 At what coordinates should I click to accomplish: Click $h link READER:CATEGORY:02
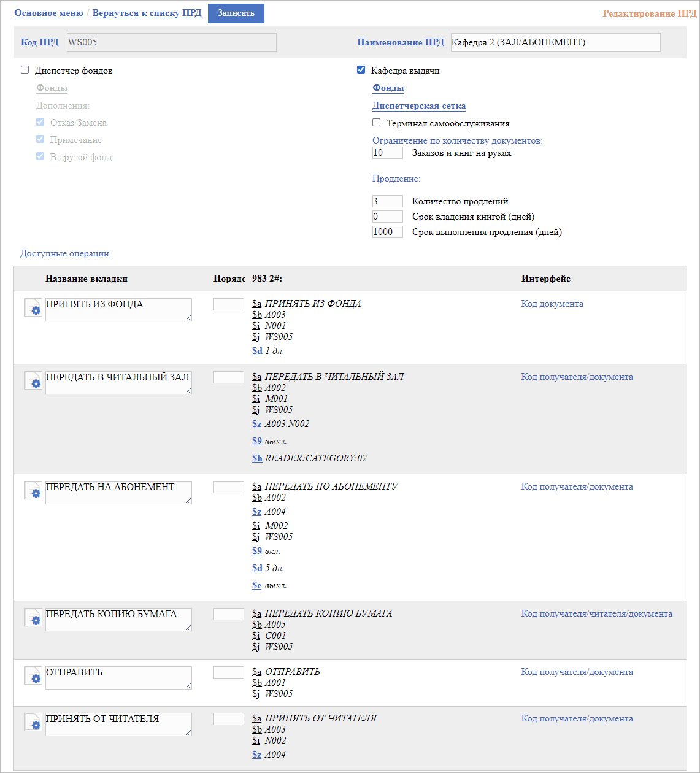pyautogui.click(x=257, y=458)
